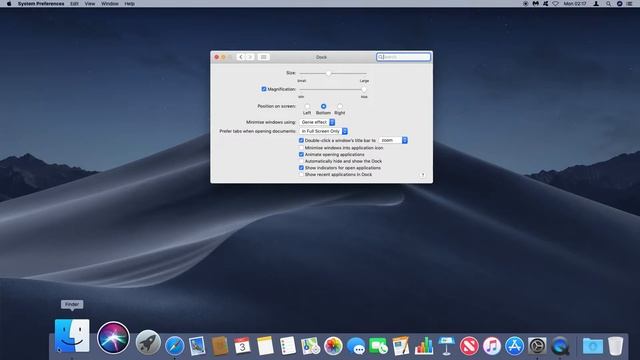The image size is (640, 360).
Task: Open Finder from the Dock
Action: pos(72,336)
